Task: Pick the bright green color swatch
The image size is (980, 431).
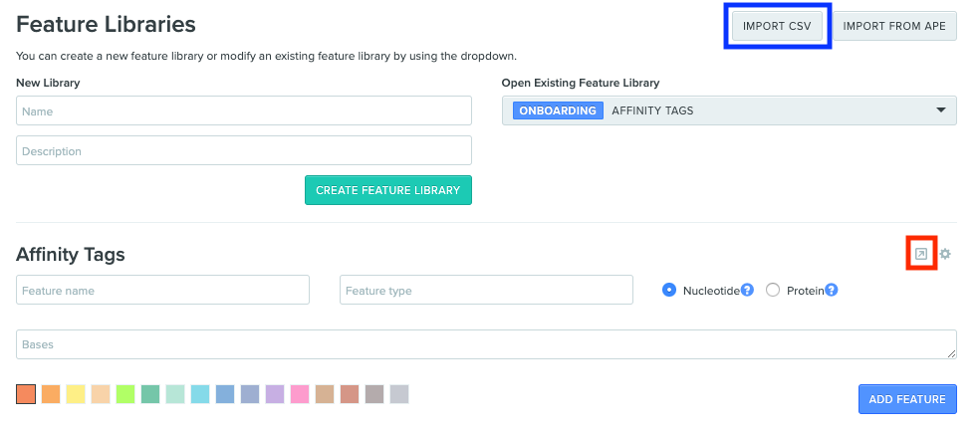Action: tap(125, 394)
